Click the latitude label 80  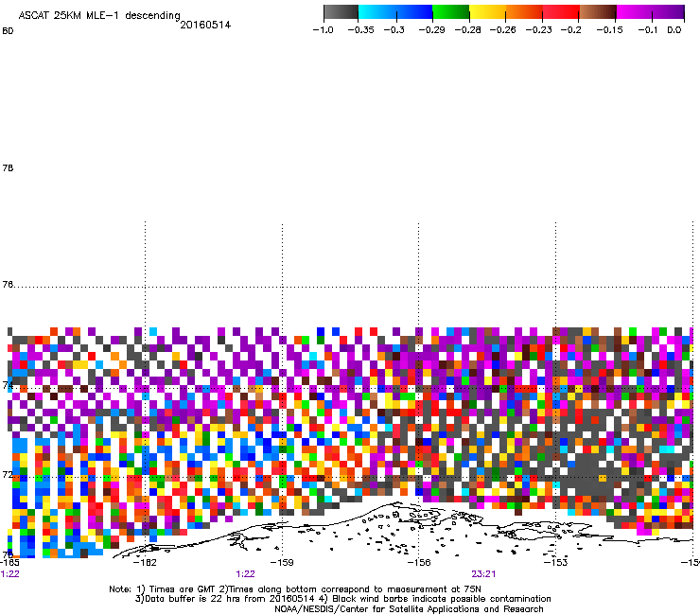[x=8, y=31]
